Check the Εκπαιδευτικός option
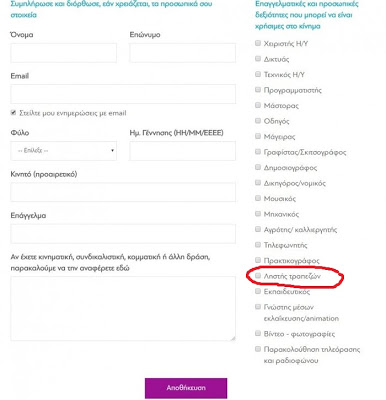This screenshot has width=386, height=400. tap(258, 291)
